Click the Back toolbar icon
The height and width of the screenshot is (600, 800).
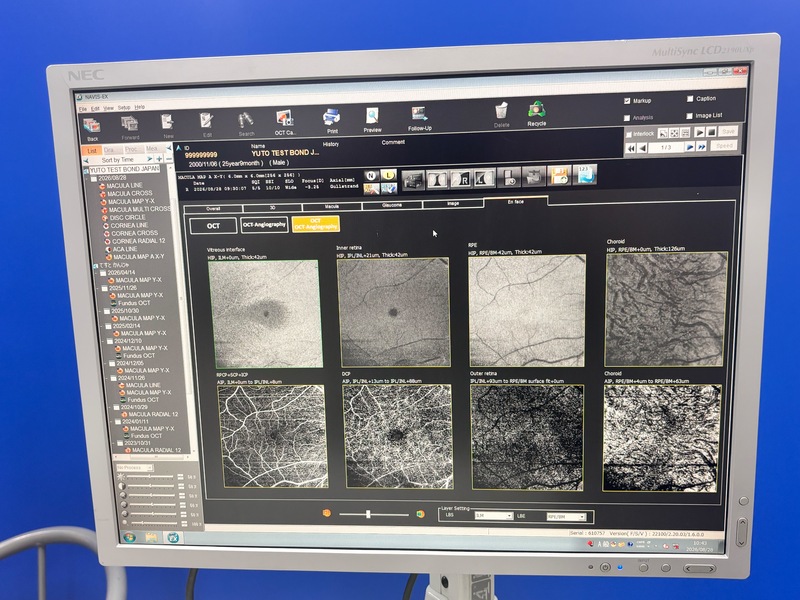(x=92, y=128)
